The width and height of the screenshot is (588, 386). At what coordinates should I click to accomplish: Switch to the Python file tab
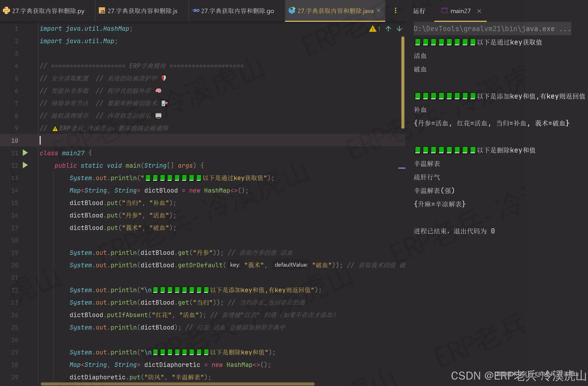click(48, 11)
